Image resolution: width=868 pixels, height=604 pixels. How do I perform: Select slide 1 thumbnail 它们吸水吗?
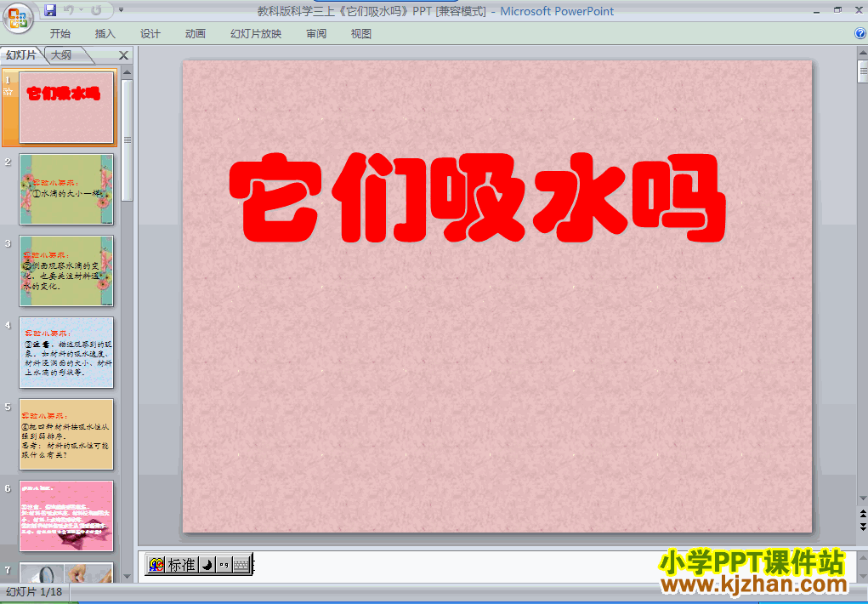(66, 107)
